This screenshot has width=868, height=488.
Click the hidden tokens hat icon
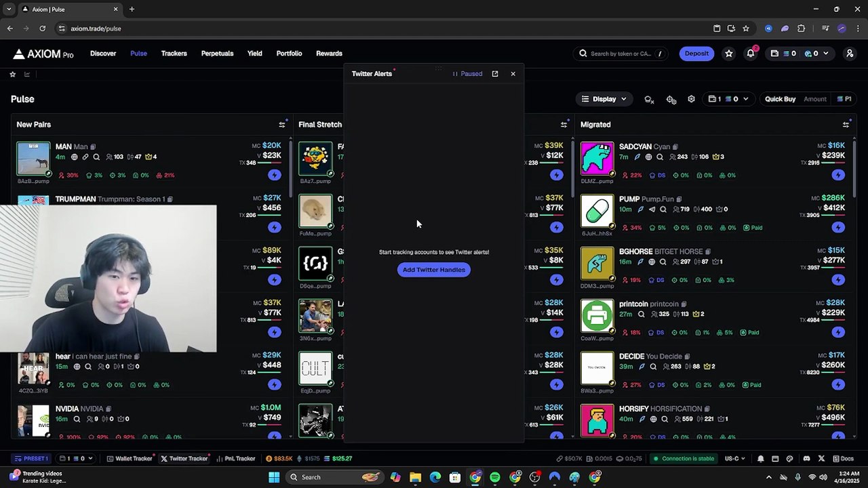(649, 99)
